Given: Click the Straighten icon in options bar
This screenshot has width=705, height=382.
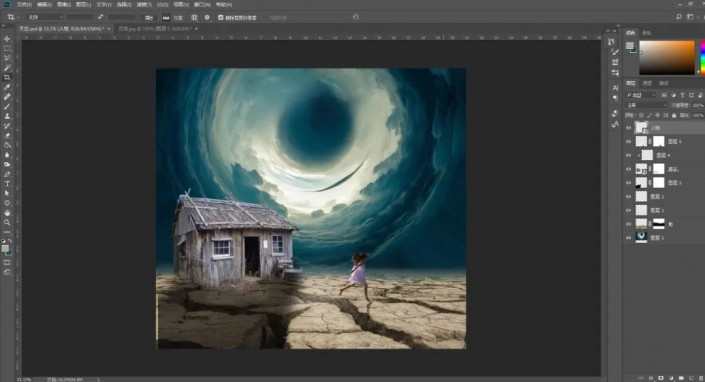Looking at the screenshot, I should [166, 18].
